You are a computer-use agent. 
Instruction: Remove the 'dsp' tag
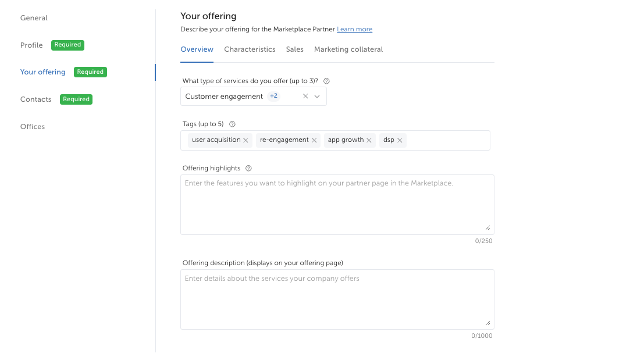click(400, 140)
